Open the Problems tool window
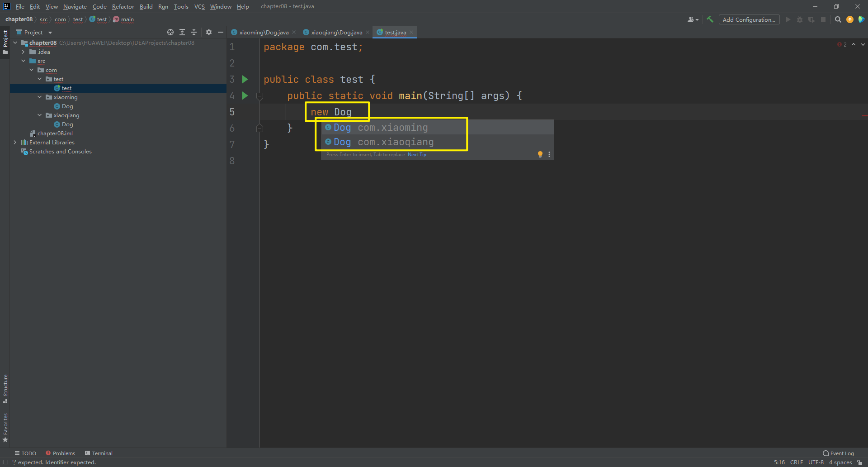The width and height of the screenshot is (868, 467). click(x=60, y=453)
